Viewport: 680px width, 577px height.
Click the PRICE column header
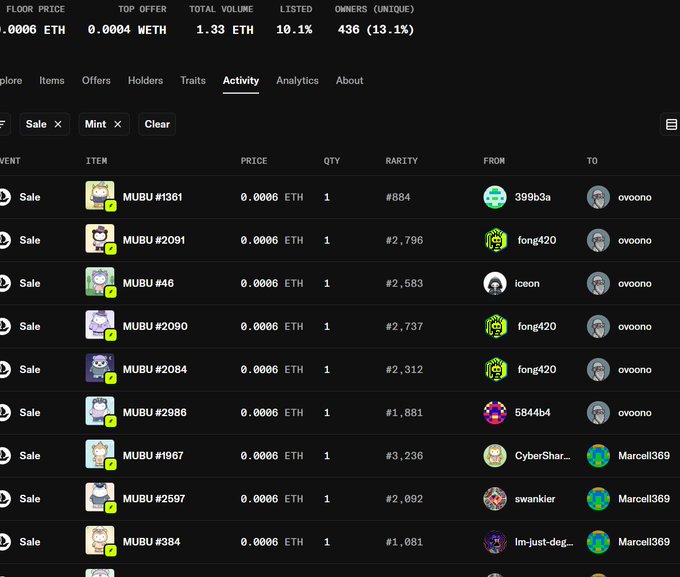pos(254,161)
